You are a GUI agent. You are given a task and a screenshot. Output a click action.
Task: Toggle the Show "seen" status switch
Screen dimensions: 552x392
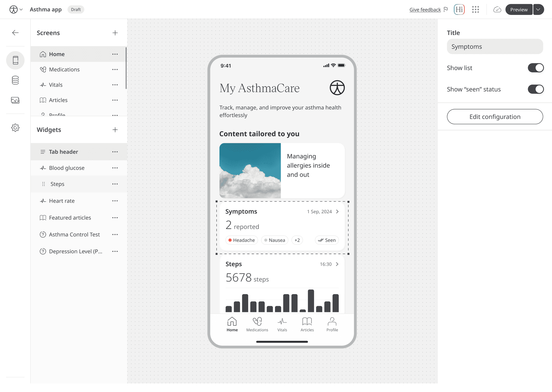click(x=535, y=89)
